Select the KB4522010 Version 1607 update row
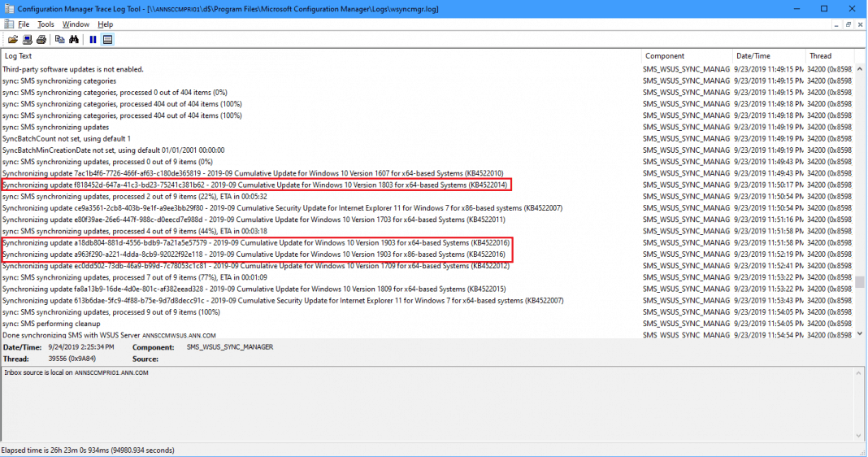The height and width of the screenshot is (457, 868). (427, 173)
